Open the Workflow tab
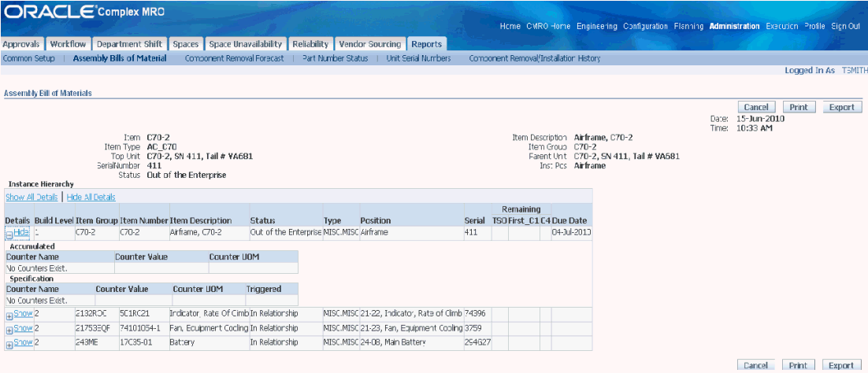Screen dimensions: 868x373 click(68, 44)
